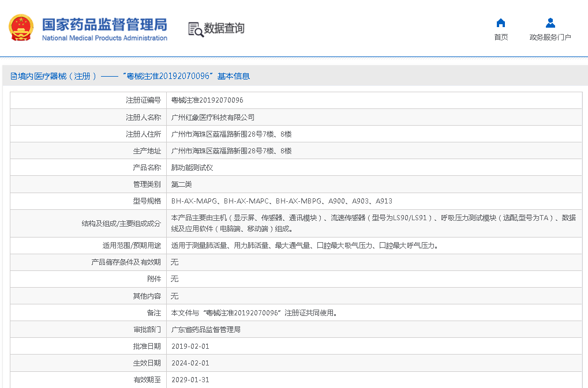Click the effective date 2024-02-01
Screen dimensions: 588x388
(x=190, y=363)
